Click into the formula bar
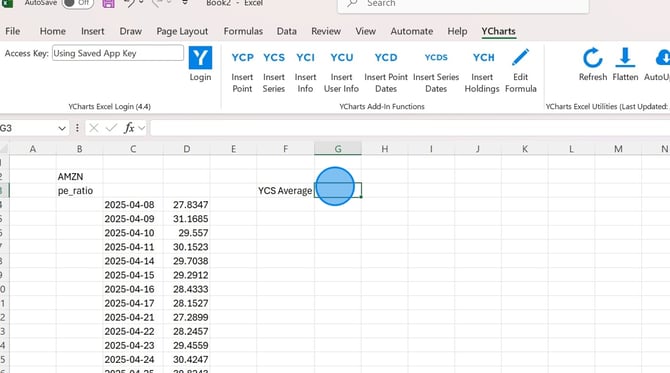 410,128
